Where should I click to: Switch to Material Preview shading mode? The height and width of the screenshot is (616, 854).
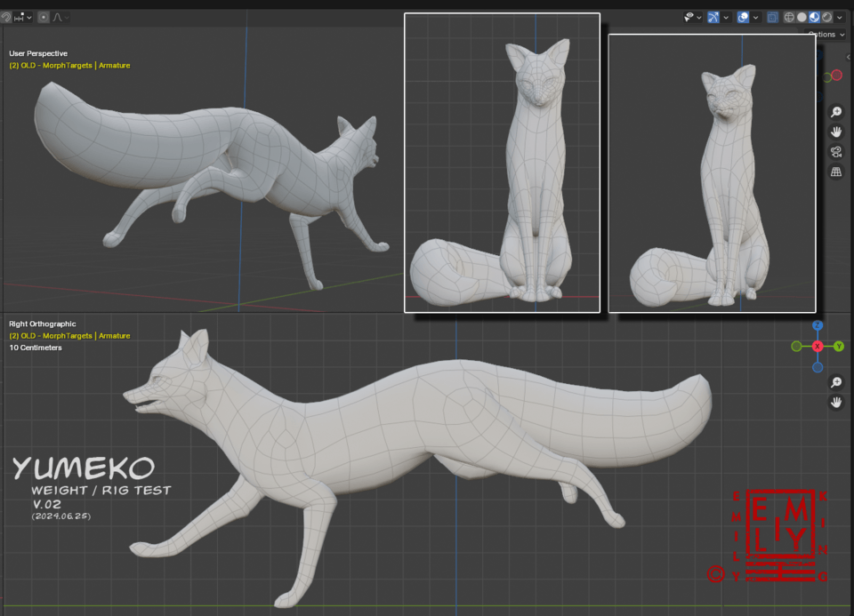click(815, 17)
